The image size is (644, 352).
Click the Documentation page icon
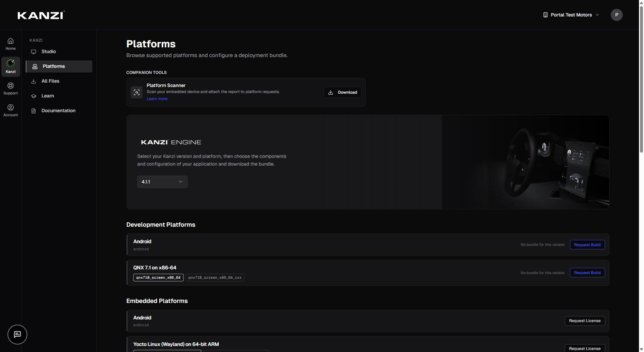click(34, 111)
